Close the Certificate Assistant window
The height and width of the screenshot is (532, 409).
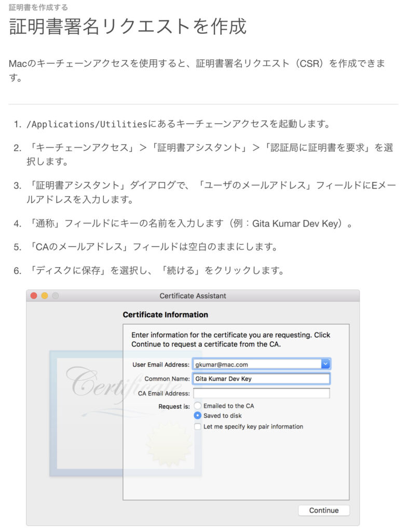pos(34,296)
